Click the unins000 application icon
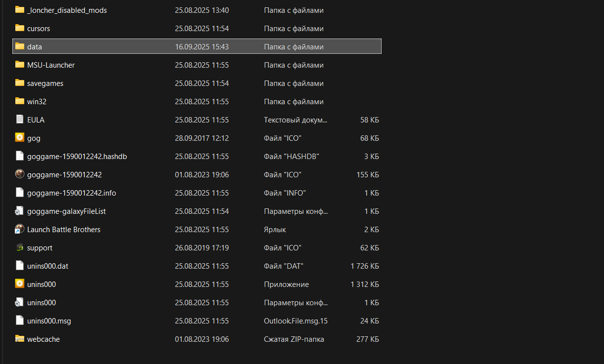Image resolution: width=604 pixels, height=364 pixels. tap(20, 284)
